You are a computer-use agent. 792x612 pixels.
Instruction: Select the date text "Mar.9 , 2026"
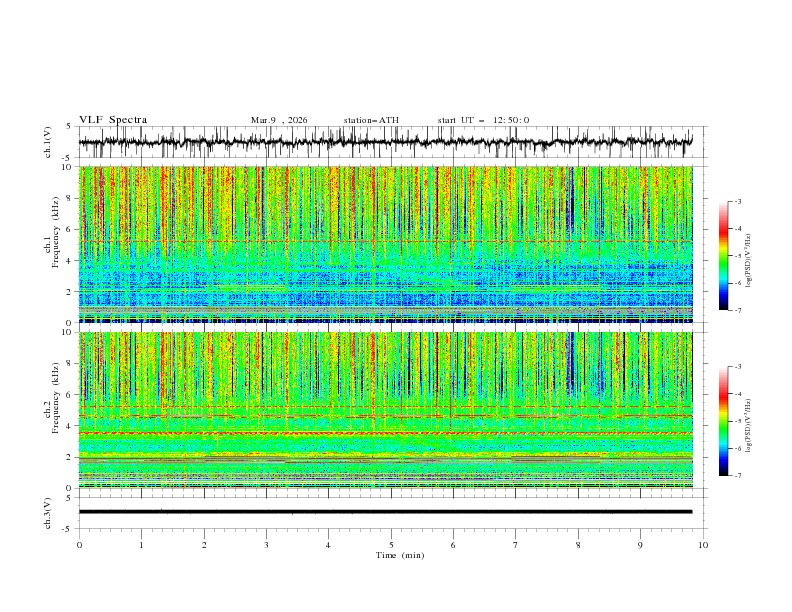click(279, 120)
